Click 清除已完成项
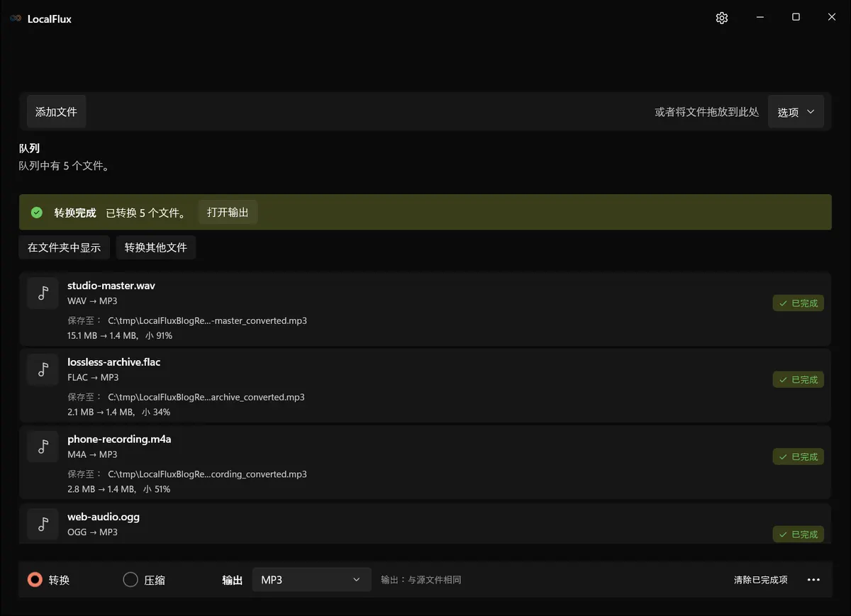The image size is (851, 616). pyautogui.click(x=760, y=580)
